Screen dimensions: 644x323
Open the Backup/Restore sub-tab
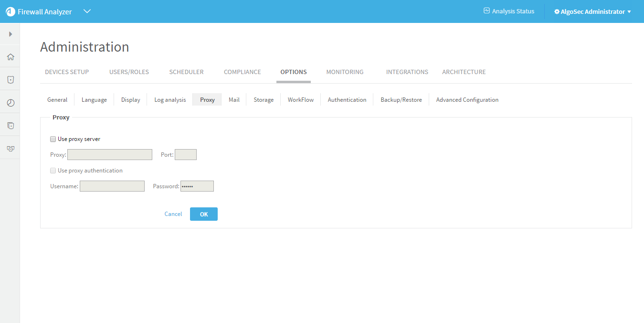coord(401,100)
